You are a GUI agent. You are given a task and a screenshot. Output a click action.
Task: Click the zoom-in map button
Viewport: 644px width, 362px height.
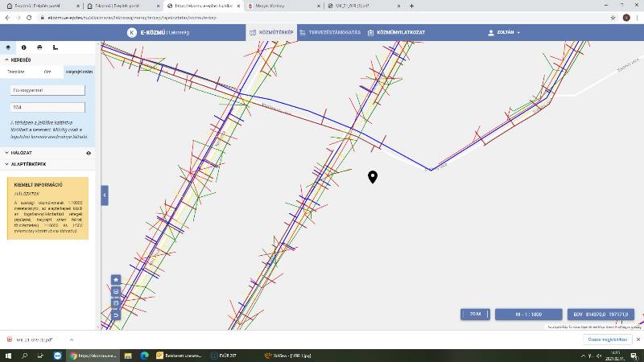(x=116, y=291)
